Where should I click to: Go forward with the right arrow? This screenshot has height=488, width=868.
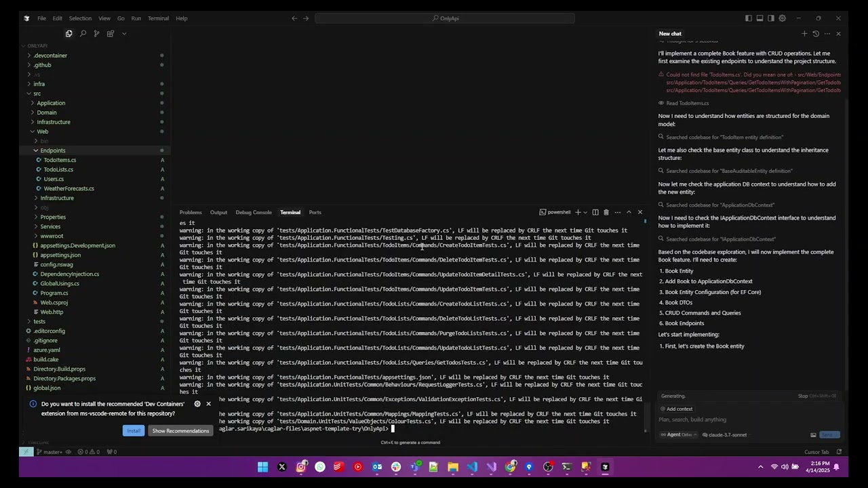(x=306, y=18)
